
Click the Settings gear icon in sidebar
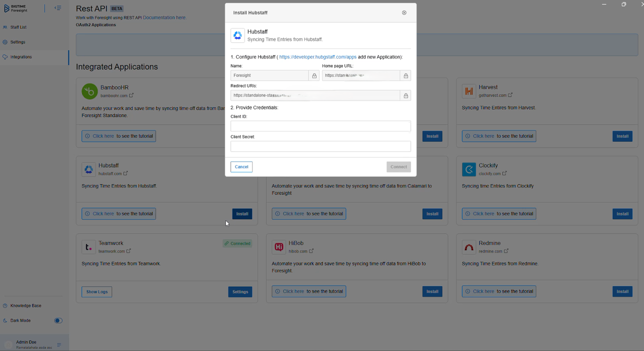5,42
